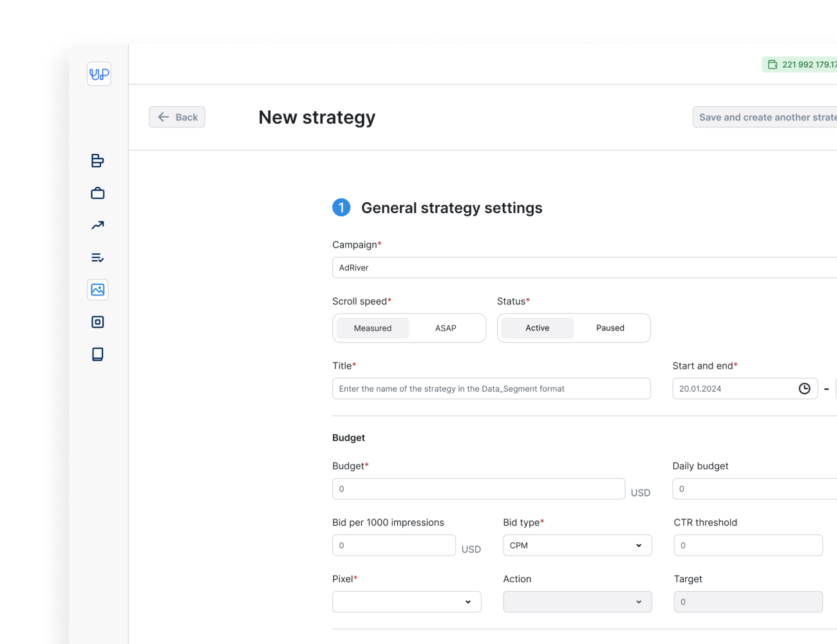Expand the Bid type CPM dropdown
The width and height of the screenshot is (837, 644).
pyautogui.click(x=577, y=545)
